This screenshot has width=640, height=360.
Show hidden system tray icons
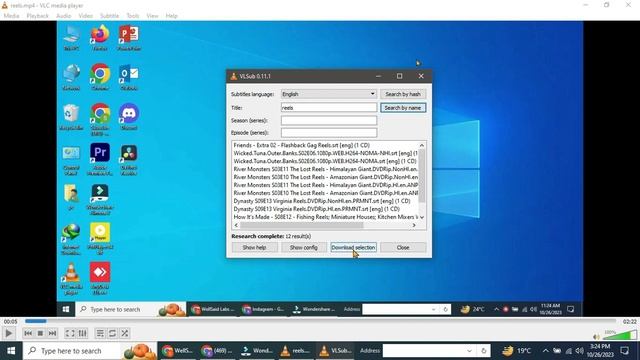point(546,351)
